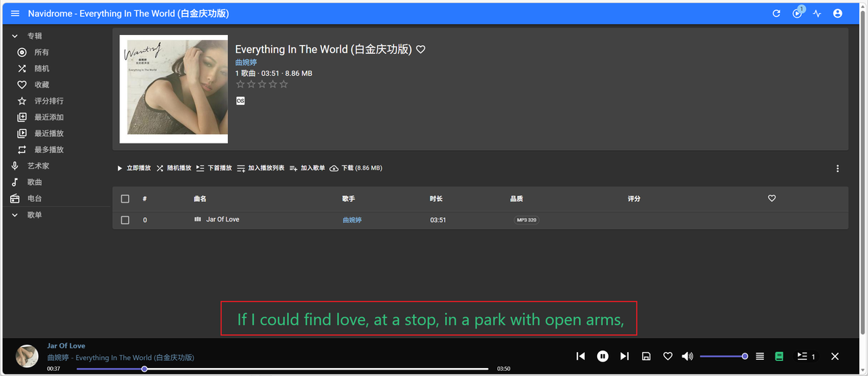Click the Jar Of Love track title in table
Image resolution: width=868 pixels, height=376 pixels.
[x=223, y=219]
